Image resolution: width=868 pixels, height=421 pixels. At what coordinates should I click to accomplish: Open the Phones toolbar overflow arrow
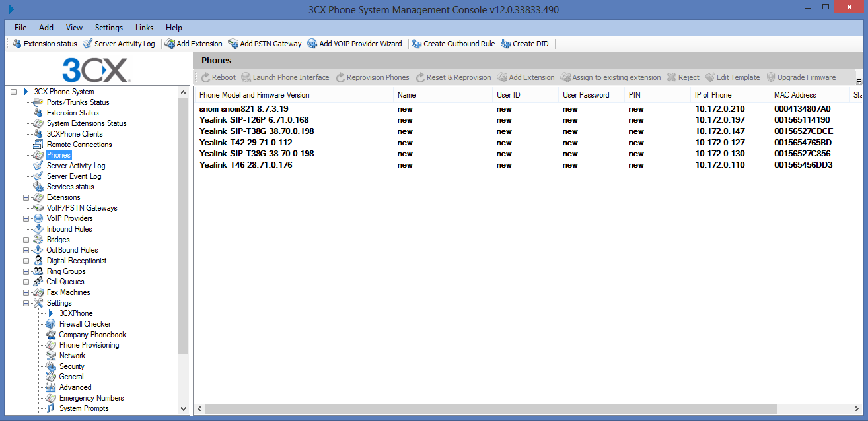pyautogui.click(x=859, y=81)
